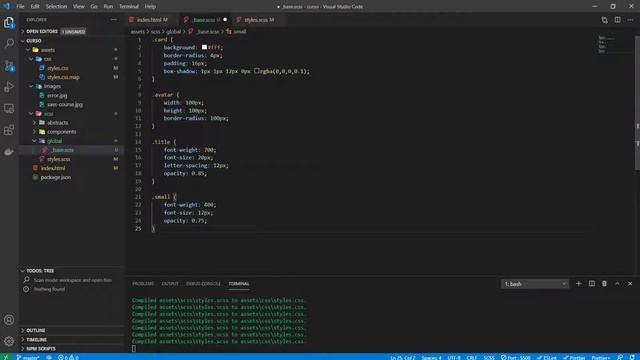
Task: Open the Accounts menu icon
Action: coord(9,320)
